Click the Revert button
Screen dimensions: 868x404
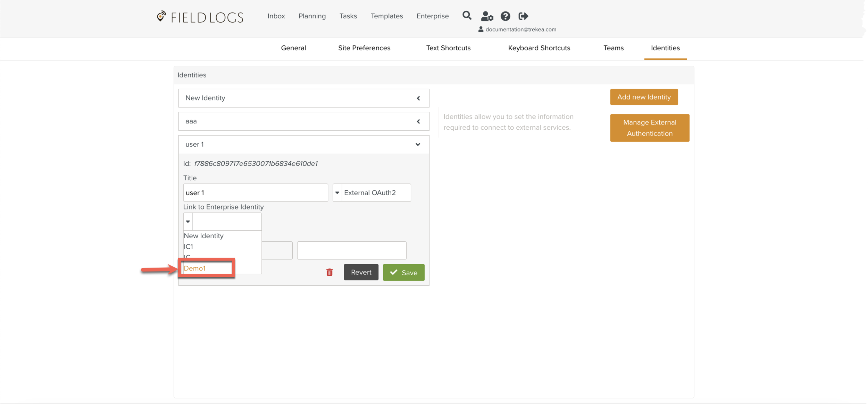(x=361, y=272)
